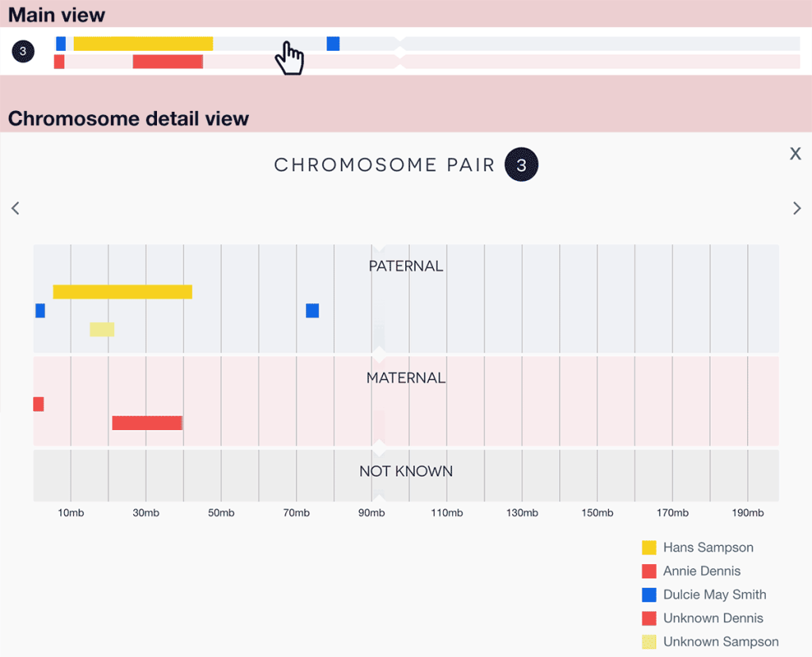
Task: Click the NOT KNOWN row label
Action: click(x=406, y=471)
